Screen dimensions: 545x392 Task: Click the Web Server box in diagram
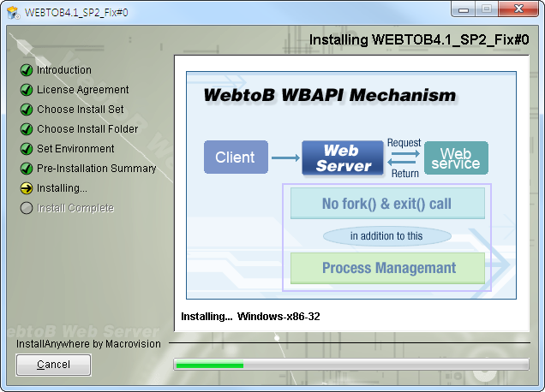click(343, 158)
